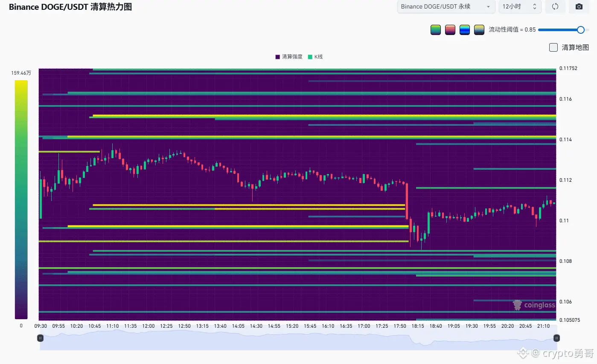Click the 18:40 time axis label
597x364 pixels.
pos(436,326)
